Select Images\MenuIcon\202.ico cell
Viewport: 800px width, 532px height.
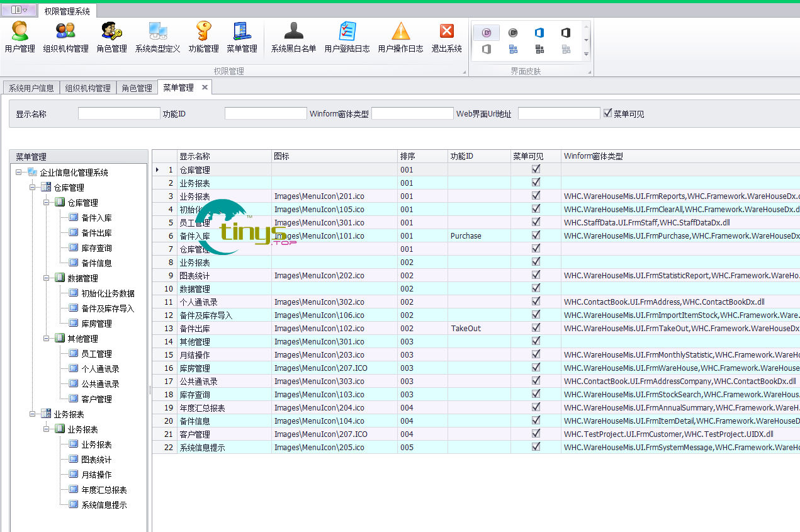[334, 275]
